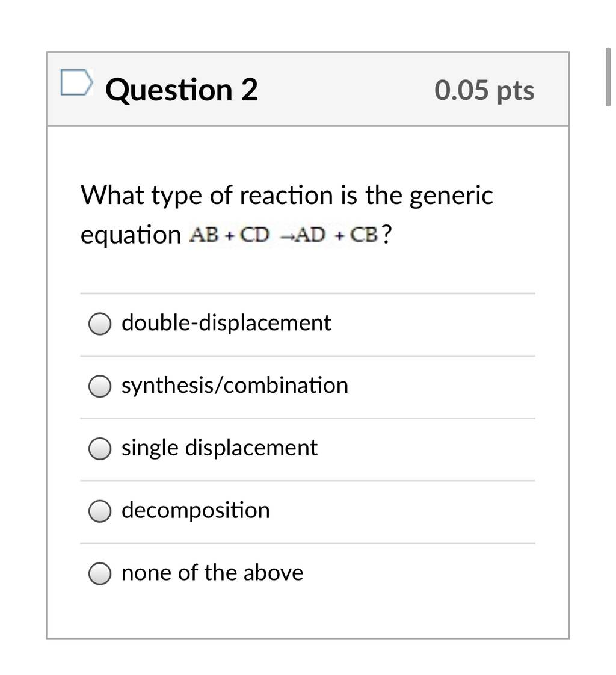
Task: Mark the decomposition radio button
Action: (100, 511)
